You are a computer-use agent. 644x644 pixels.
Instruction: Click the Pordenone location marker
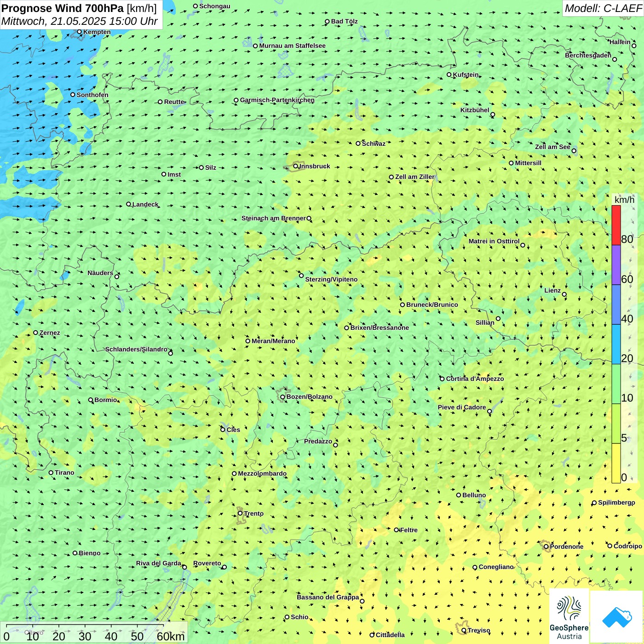click(546, 546)
